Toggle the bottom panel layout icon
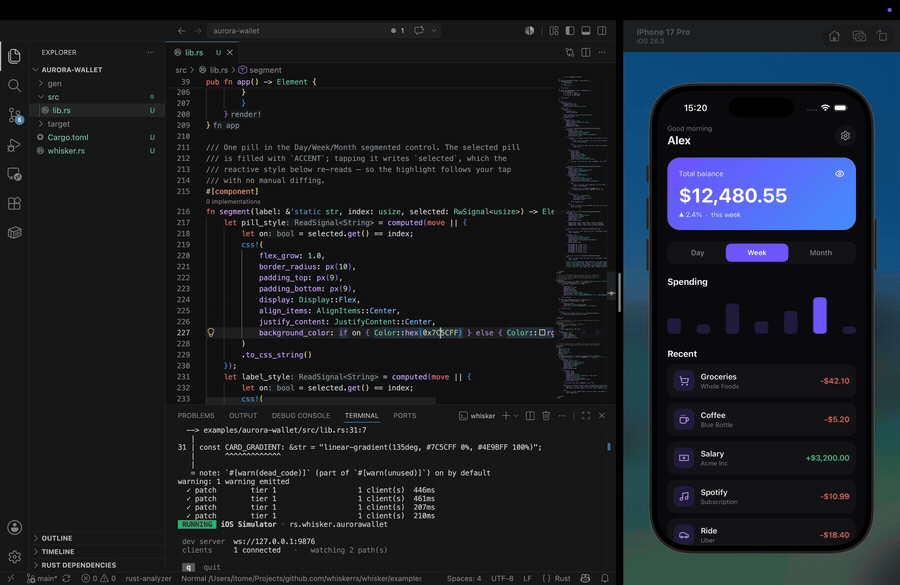Image resolution: width=900 pixels, height=585 pixels. tap(585, 30)
